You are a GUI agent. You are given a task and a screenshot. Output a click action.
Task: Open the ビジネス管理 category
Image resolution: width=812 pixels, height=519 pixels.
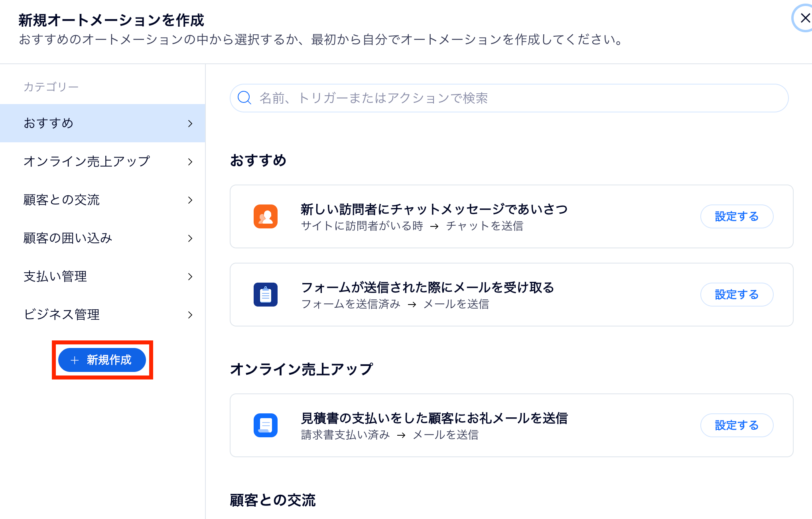(62, 315)
